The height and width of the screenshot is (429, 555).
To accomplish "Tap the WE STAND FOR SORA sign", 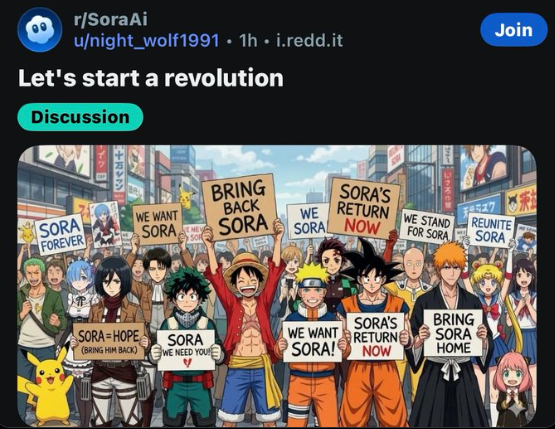I will [427, 226].
